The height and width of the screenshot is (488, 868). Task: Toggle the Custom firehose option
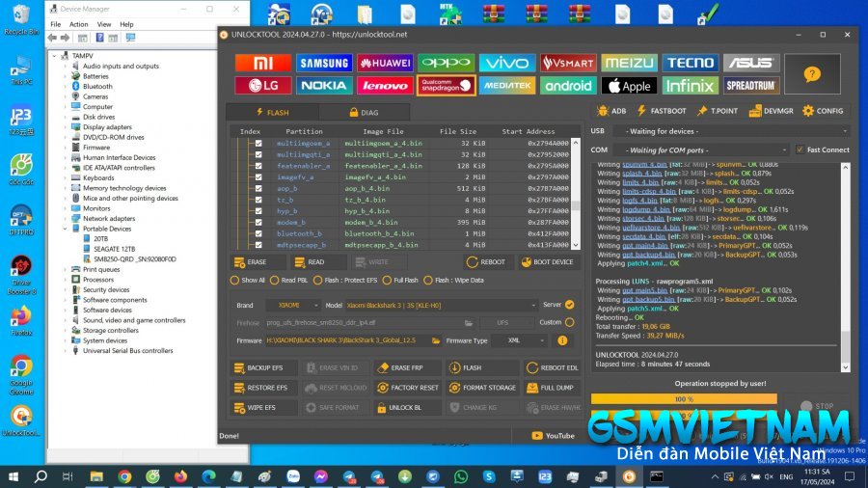click(570, 322)
